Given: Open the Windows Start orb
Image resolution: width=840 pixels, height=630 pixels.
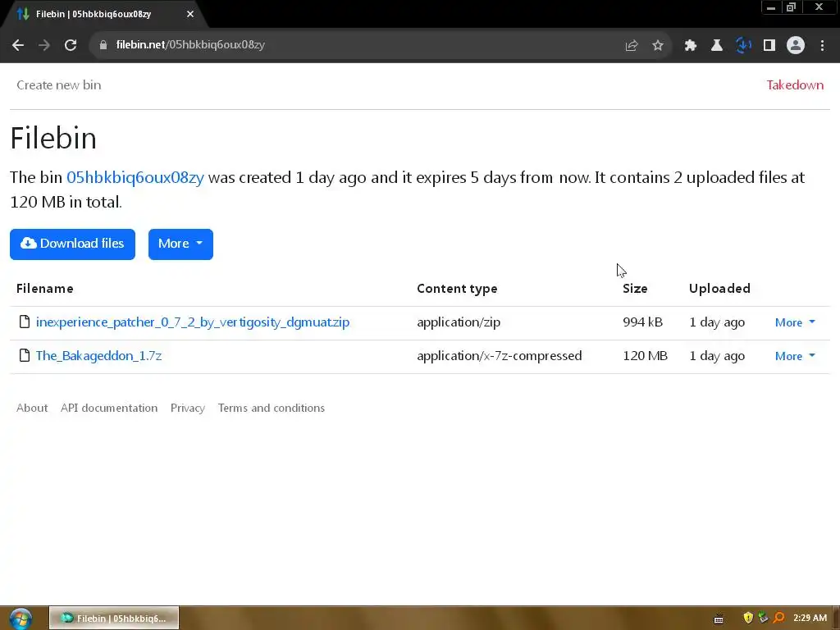Looking at the screenshot, I should coord(21,619).
